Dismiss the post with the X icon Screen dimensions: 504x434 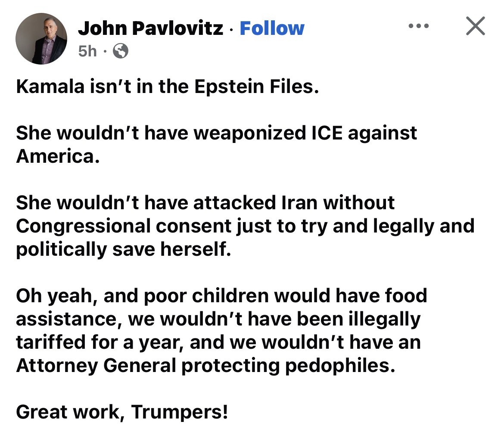point(475,26)
